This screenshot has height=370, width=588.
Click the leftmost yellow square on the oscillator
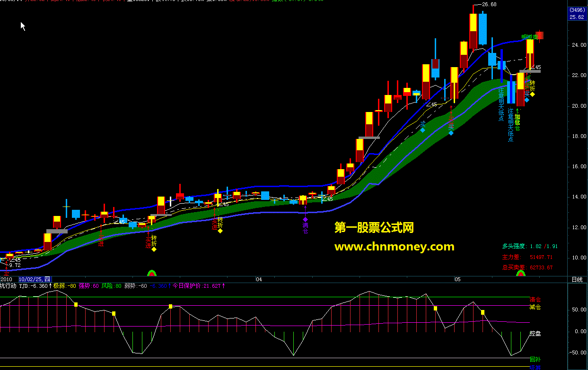point(76,304)
